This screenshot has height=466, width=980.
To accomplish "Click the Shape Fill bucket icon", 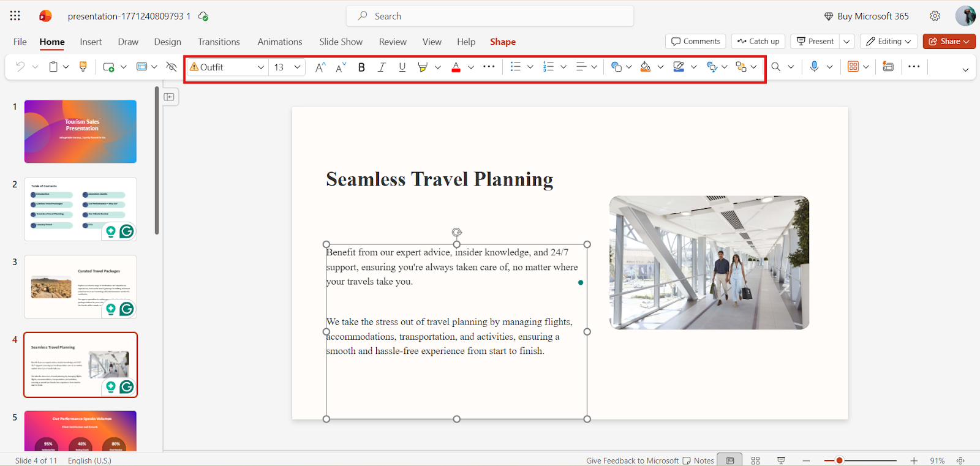I will (x=646, y=67).
